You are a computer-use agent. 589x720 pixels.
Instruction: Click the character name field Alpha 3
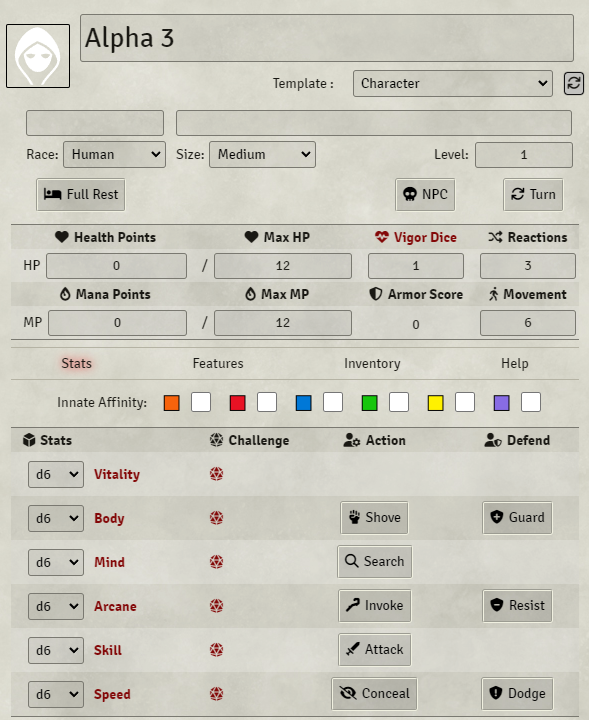click(x=327, y=38)
